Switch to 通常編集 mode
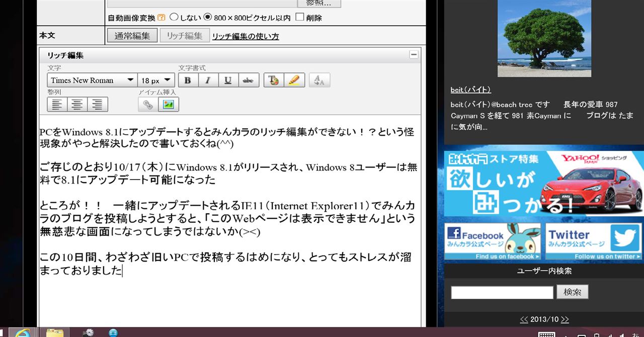644x337 pixels. click(x=132, y=36)
